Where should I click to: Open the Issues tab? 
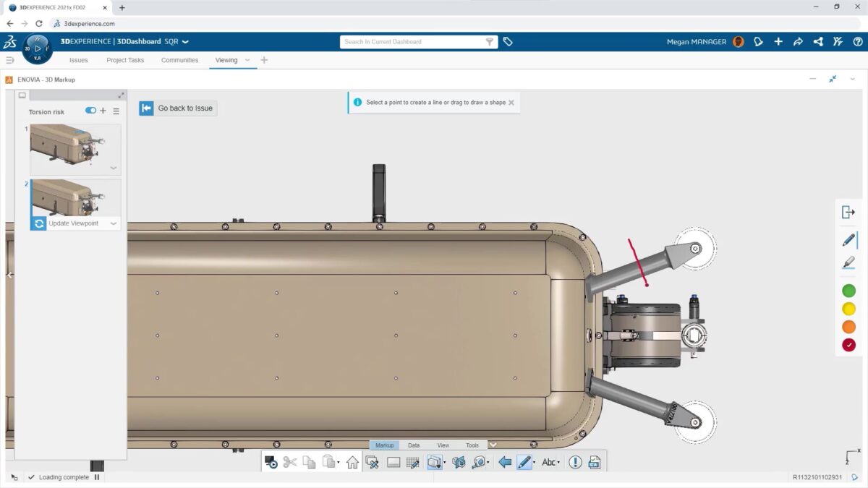coord(79,60)
